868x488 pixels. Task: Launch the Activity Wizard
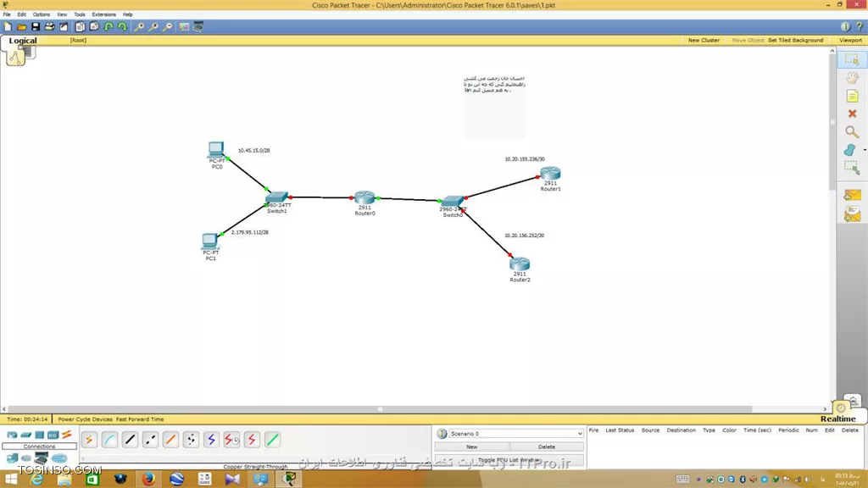[64, 26]
